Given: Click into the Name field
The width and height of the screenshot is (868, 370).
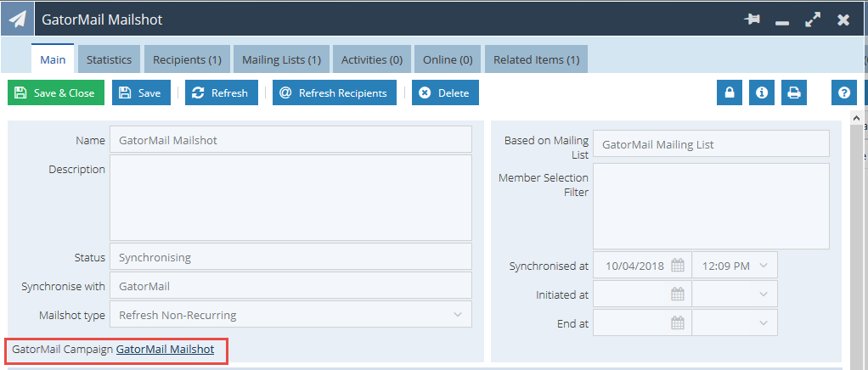Looking at the screenshot, I should pos(290,139).
